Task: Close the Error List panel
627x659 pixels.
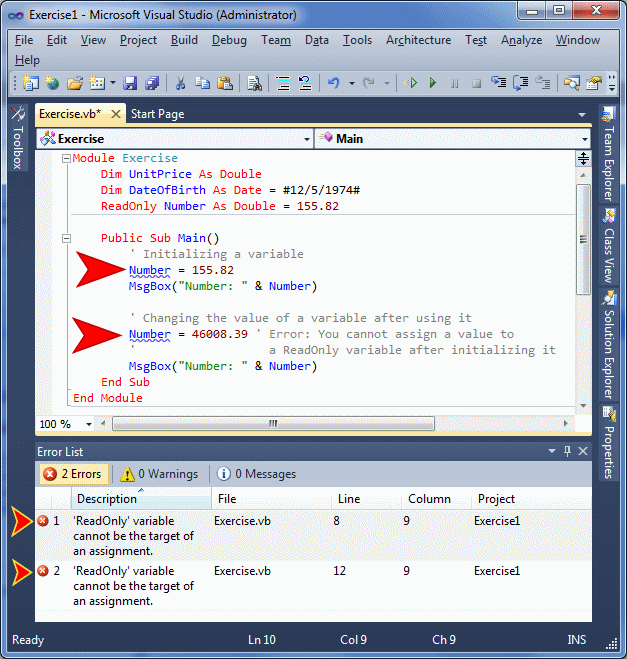Action: [583, 451]
